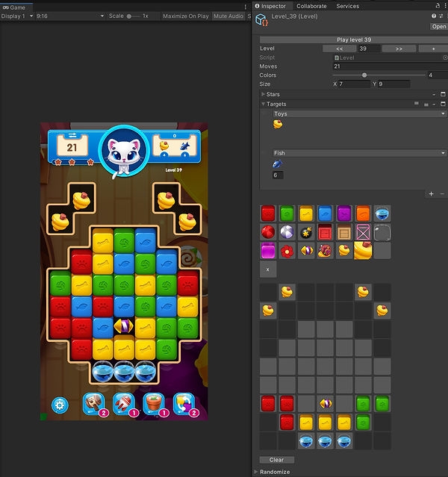Use the rocket booster in the game
This screenshot has height=477, width=448.
(x=123, y=404)
